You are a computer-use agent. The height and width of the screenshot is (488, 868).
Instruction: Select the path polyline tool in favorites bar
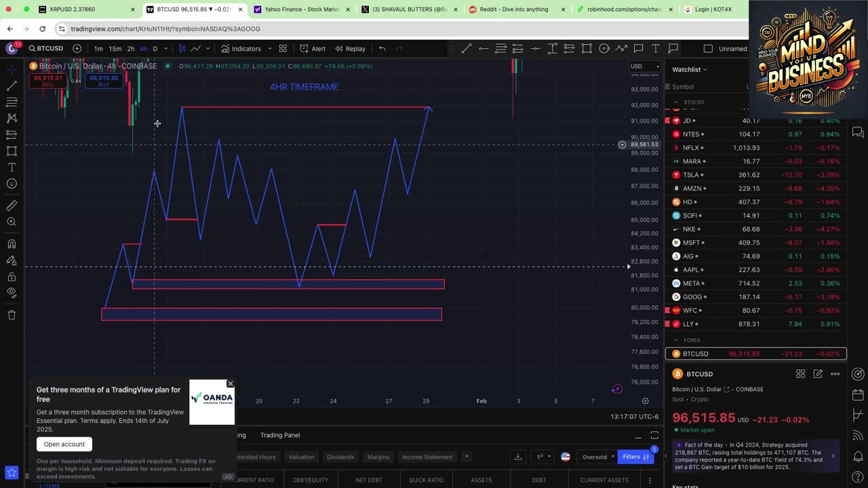pyautogui.click(x=621, y=49)
